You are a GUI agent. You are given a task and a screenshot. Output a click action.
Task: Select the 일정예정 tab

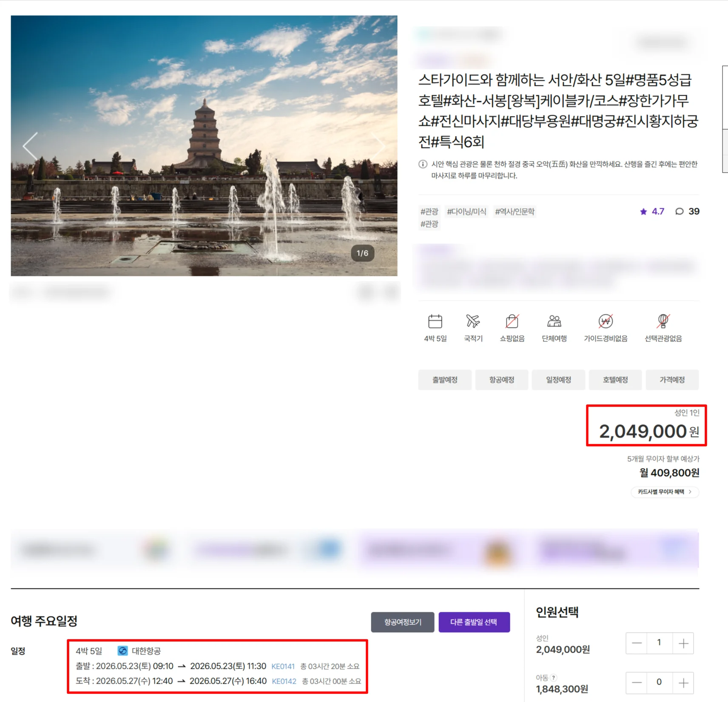click(558, 380)
